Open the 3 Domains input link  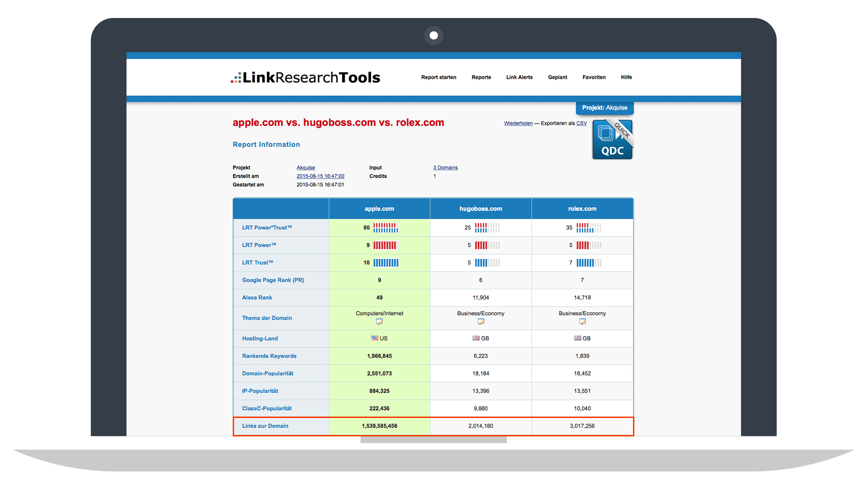click(x=445, y=168)
